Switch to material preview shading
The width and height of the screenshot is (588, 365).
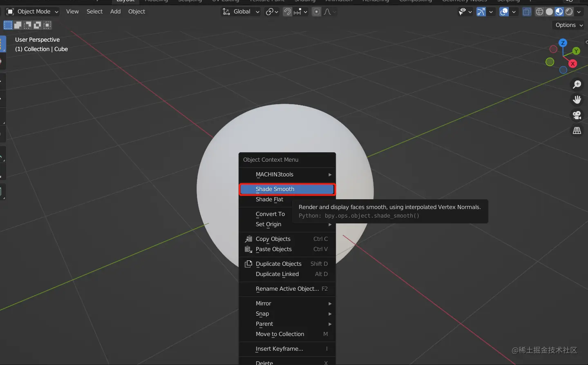point(559,12)
